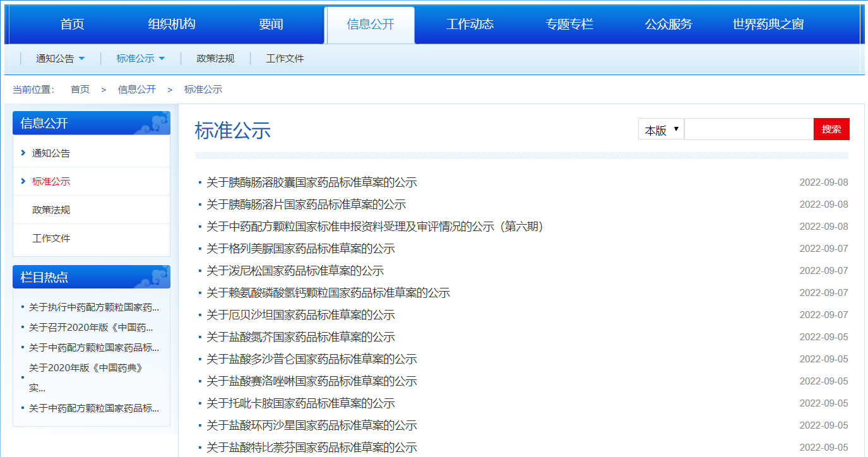Open the 关于盐酸环丙沙星国家药品标准草案的公示 notice
Viewport: 868px width, 457px height.
[x=311, y=425]
